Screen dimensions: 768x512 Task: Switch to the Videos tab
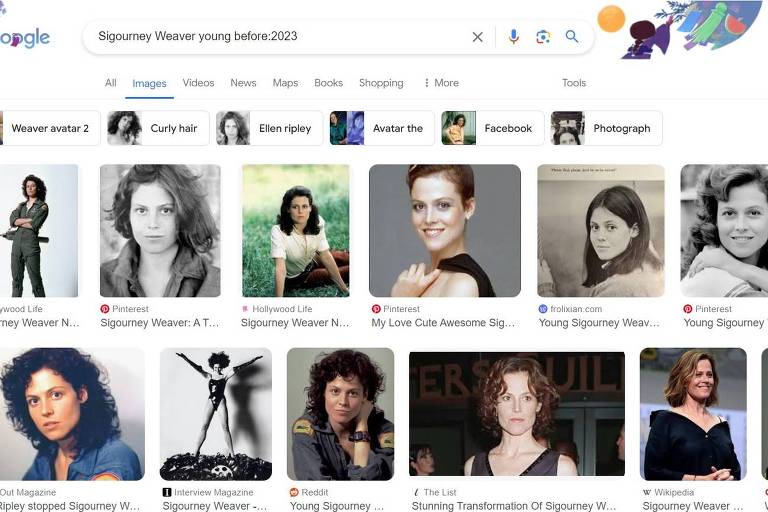tap(198, 83)
